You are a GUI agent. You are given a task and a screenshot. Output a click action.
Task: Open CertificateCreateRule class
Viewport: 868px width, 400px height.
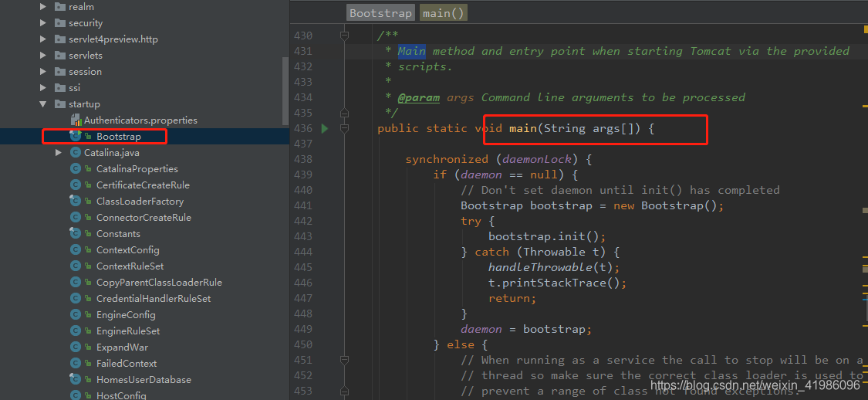143,185
